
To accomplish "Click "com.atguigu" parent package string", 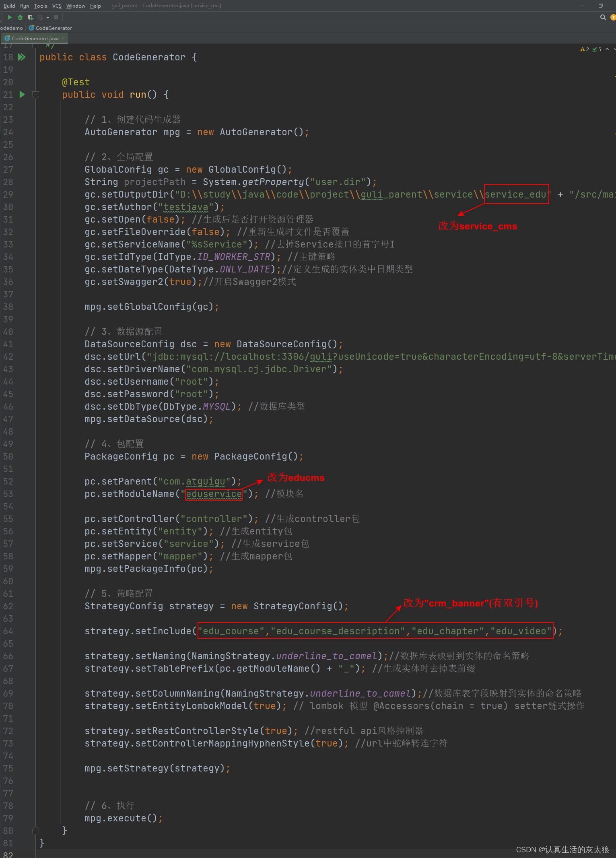I will pos(194,481).
